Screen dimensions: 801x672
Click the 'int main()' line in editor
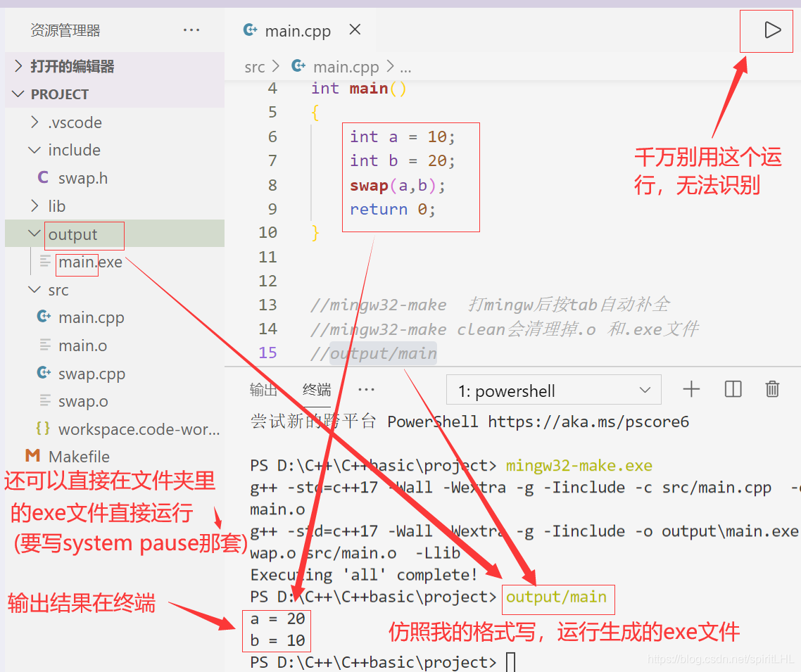point(358,89)
